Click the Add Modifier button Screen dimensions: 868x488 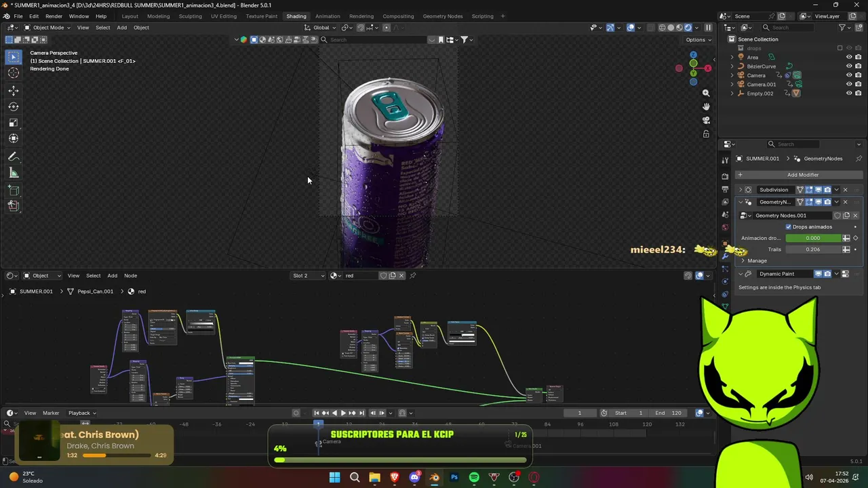coord(798,175)
